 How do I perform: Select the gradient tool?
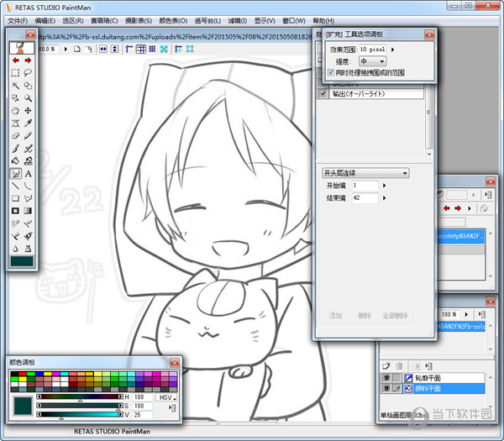(28, 211)
